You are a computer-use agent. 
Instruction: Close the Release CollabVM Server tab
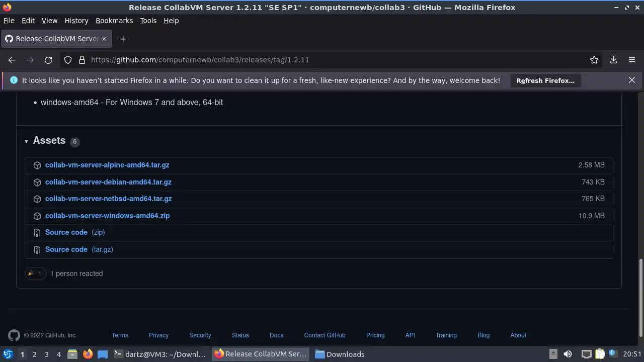104,39
